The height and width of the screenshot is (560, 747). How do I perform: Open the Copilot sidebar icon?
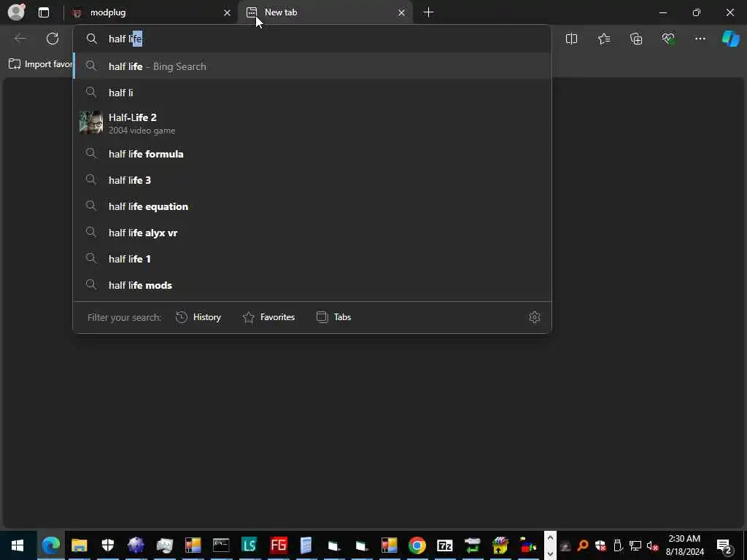(730, 39)
